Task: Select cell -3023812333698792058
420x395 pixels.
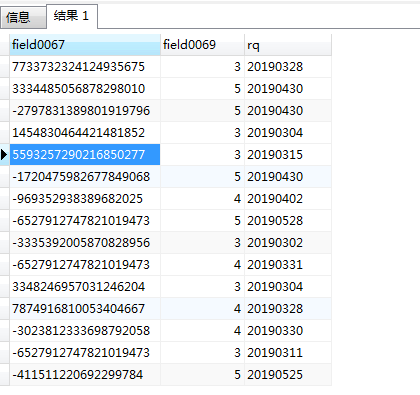Action: coord(85,331)
